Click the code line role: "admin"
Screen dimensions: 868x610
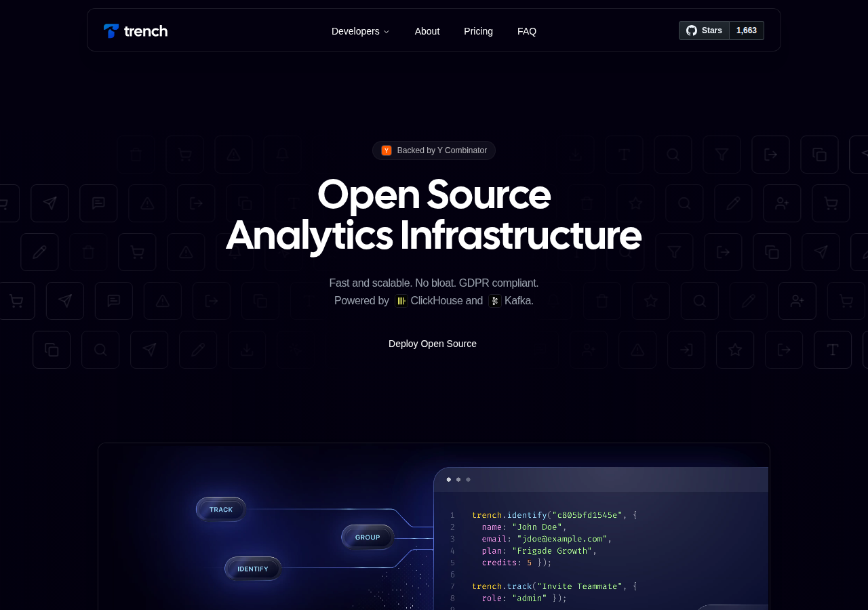(524, 598)
